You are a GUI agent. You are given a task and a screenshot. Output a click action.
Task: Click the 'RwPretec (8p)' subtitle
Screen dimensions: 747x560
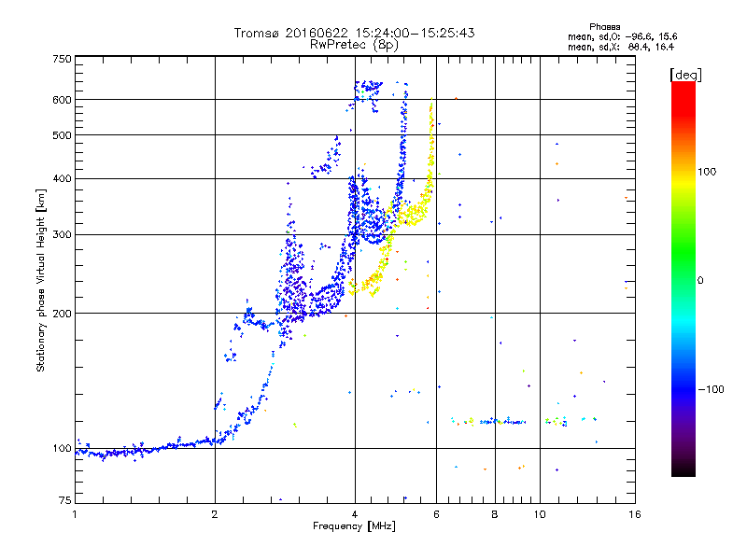coord(354,45)
